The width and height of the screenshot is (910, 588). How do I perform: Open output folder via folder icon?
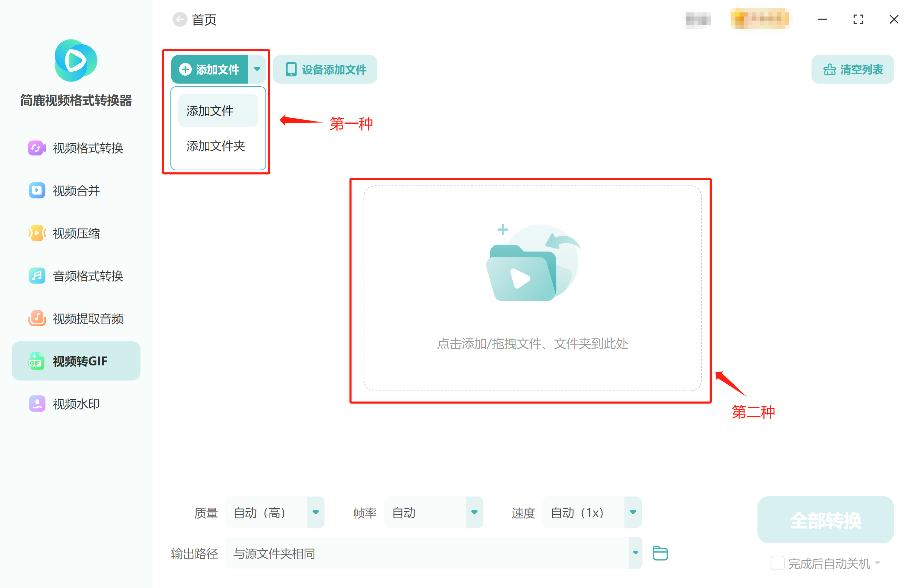click(660, 553)
